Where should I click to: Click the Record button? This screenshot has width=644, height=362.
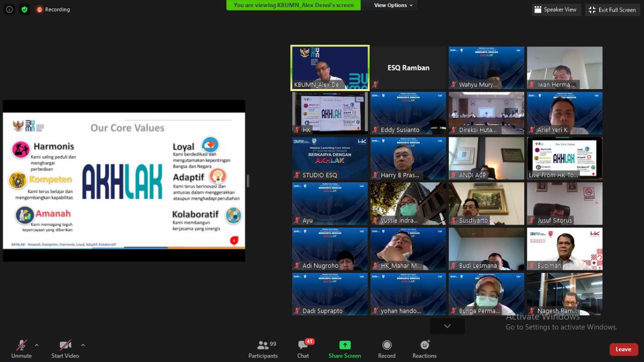pyautogui.click(x=386, y=349)
